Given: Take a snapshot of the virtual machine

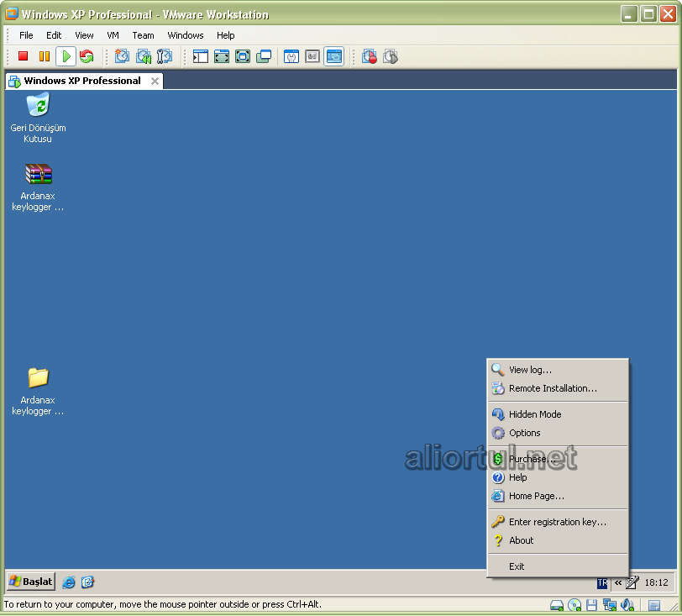Looking at the screenshot, I should [x=122, y=56].
